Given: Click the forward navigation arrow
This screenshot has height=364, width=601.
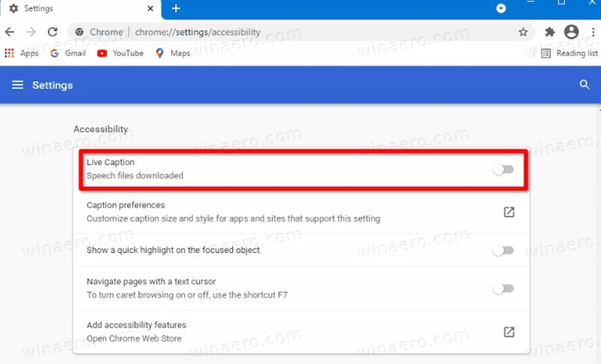Looking at the screenshot, I should pos(31,32).
